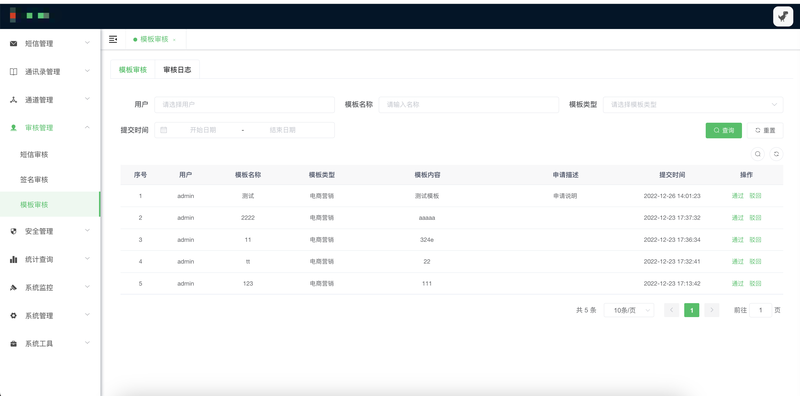Click the 系统监控 monitor icon
The height and width of the screenshot is (396, 800).
pyautogui.click(x=14, y=288)
